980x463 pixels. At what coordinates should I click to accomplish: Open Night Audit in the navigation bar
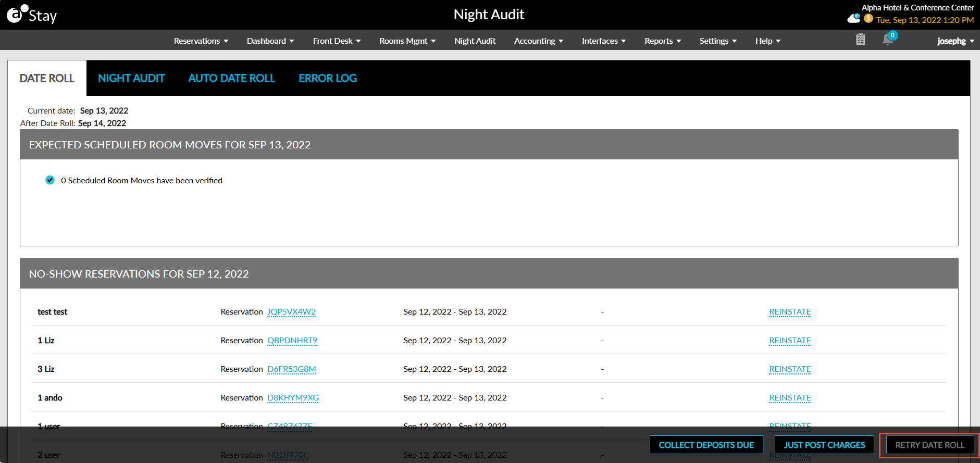point(475,41)
